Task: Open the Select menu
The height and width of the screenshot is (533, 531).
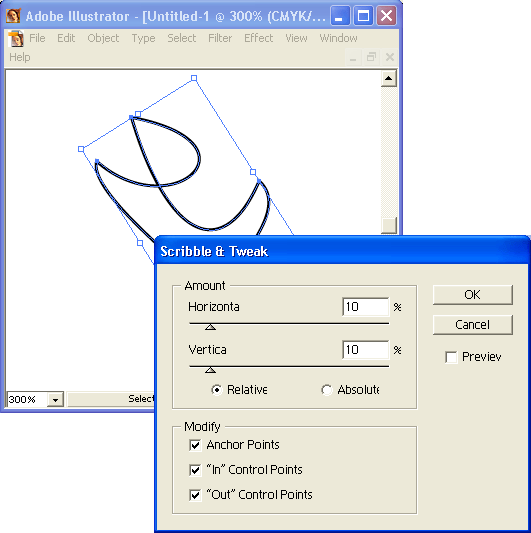Action: [x=182, y=38]
